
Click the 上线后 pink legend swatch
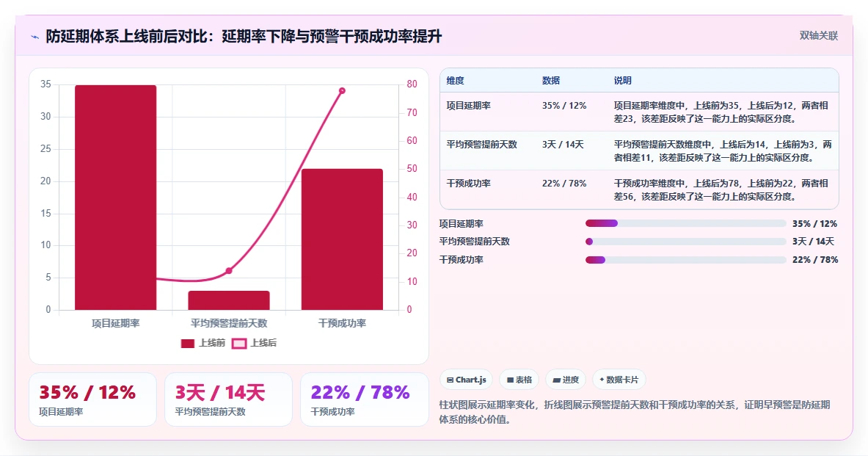[238, 344]
